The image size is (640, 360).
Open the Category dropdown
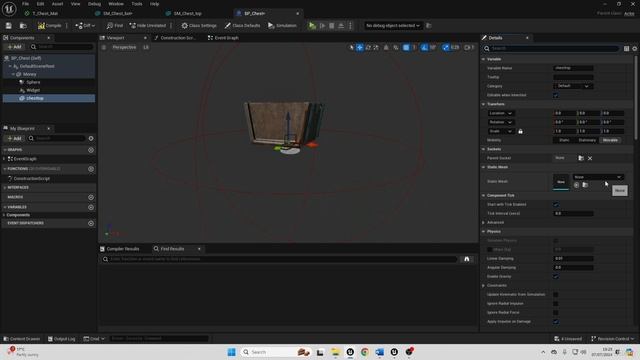(573, 86)
